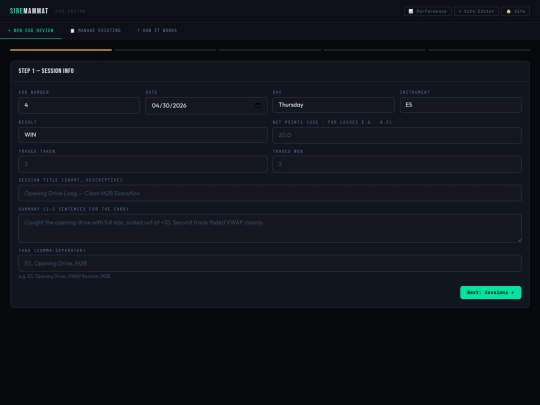Click the Next: Sessions button
This screenshot has width=540, height=405.
click(490, 292)
